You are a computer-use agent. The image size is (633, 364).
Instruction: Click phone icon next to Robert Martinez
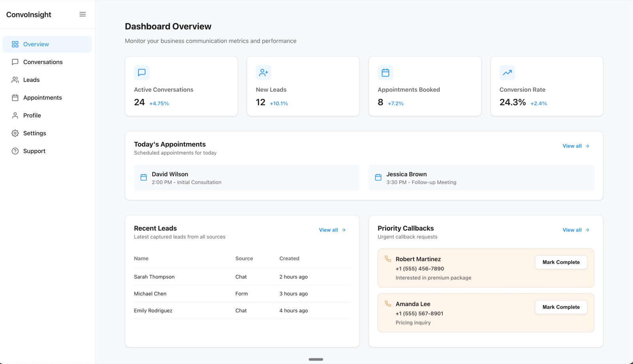pos(388,259)
